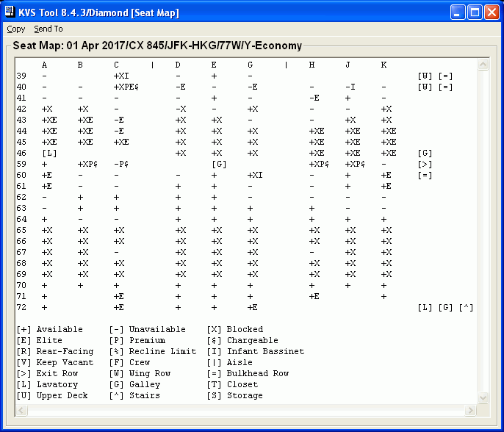The width and height of the screenshot is (504, 432).
Task: Select seat 60G marked +XI
Action: click(255, 175)
